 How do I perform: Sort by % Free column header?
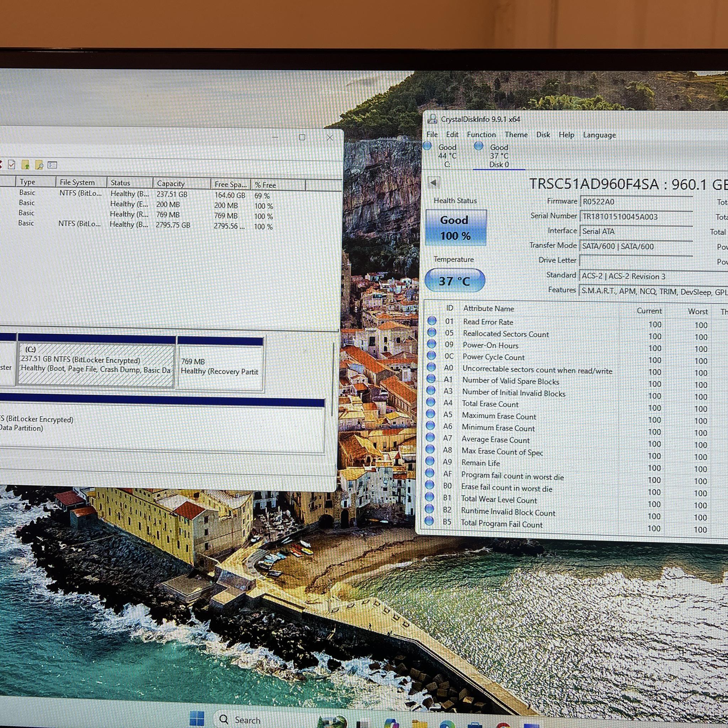(x=278, y=185)
